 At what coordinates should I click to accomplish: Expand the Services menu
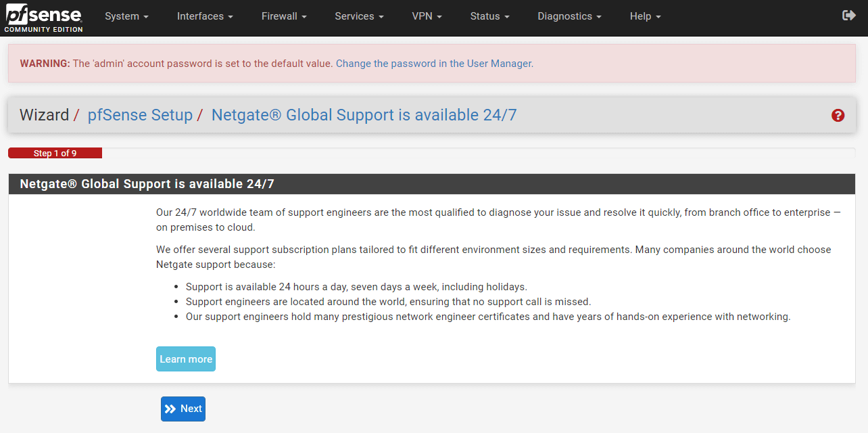[359, 16]
